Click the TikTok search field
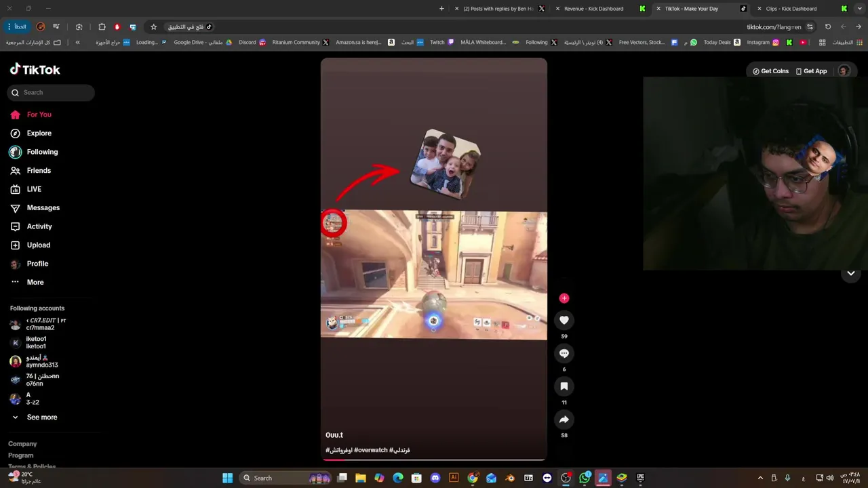Screen dimensions: 868x488 (51, 93)
